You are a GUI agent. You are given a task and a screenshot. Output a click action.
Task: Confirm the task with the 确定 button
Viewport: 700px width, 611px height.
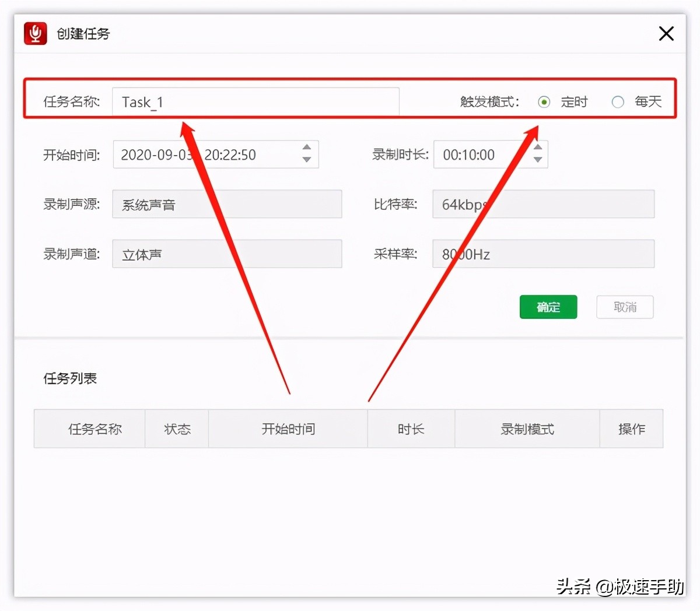(548, 307)
